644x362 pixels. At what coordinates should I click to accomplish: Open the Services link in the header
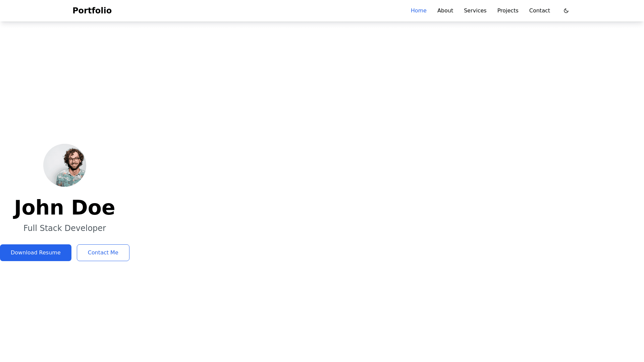(x=475, y=11)
